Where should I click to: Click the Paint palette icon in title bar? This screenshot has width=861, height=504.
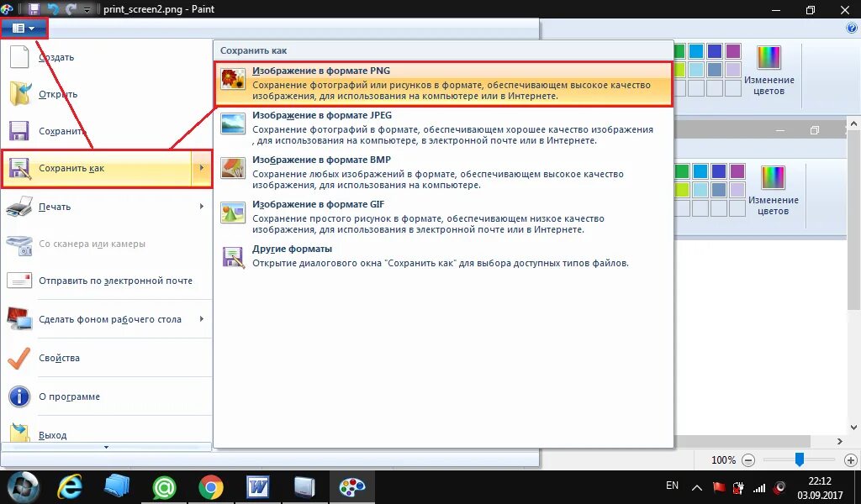coord(7,9)
